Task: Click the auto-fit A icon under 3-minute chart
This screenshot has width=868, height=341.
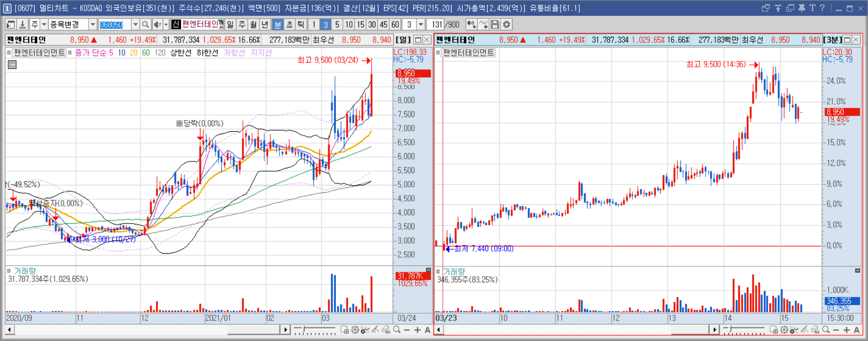Action: (857, 330)
